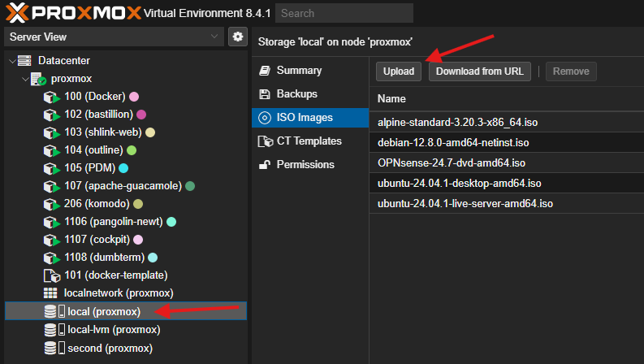Select container icon for 1108 (dumbterm)
The height and width of the screenshot is (364, 644).
(x=52, y=258)
